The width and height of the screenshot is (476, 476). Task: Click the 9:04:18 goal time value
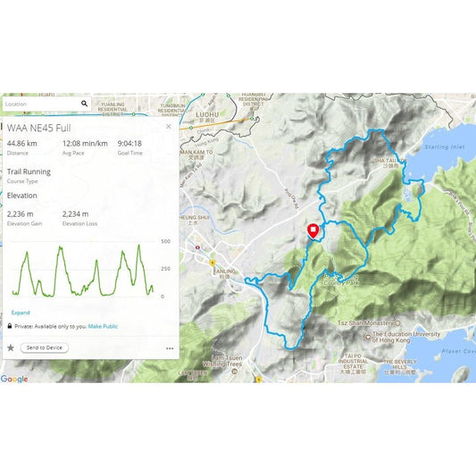click(129, 143)
